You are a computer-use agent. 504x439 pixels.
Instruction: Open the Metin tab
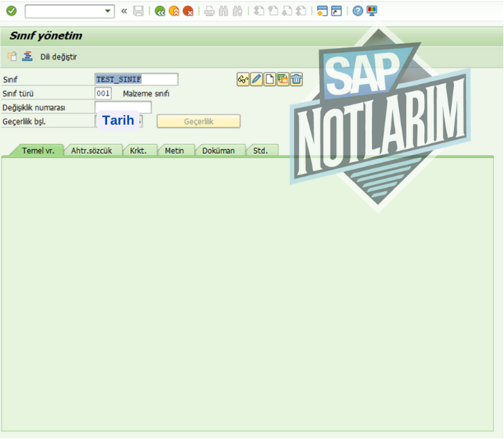click(174, 150)
